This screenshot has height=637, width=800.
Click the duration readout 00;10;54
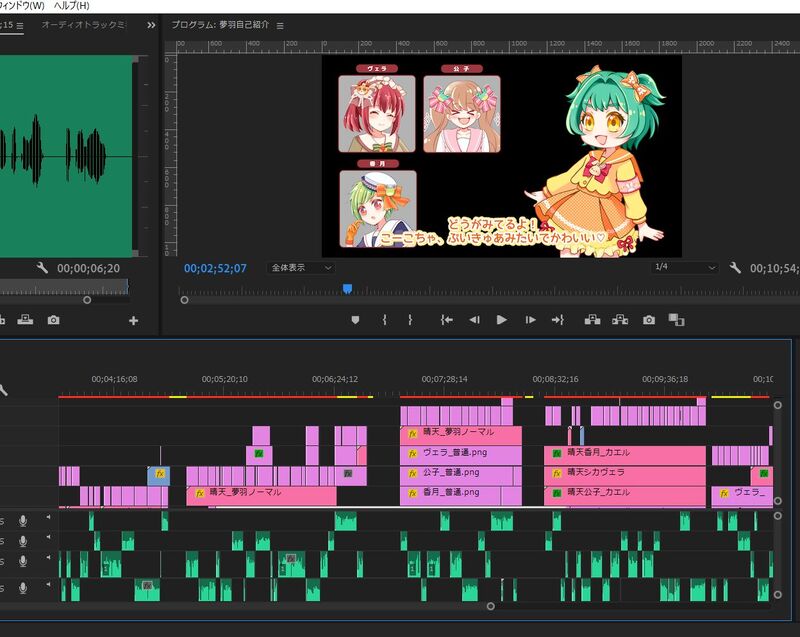774,268
